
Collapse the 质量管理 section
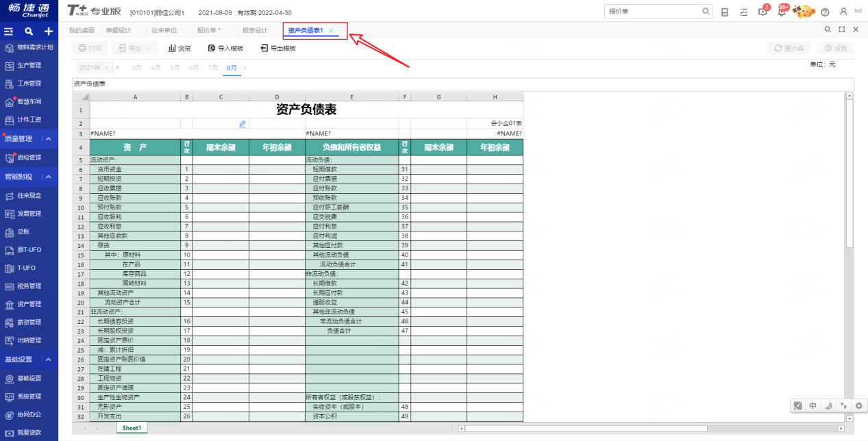coord(48,139)
